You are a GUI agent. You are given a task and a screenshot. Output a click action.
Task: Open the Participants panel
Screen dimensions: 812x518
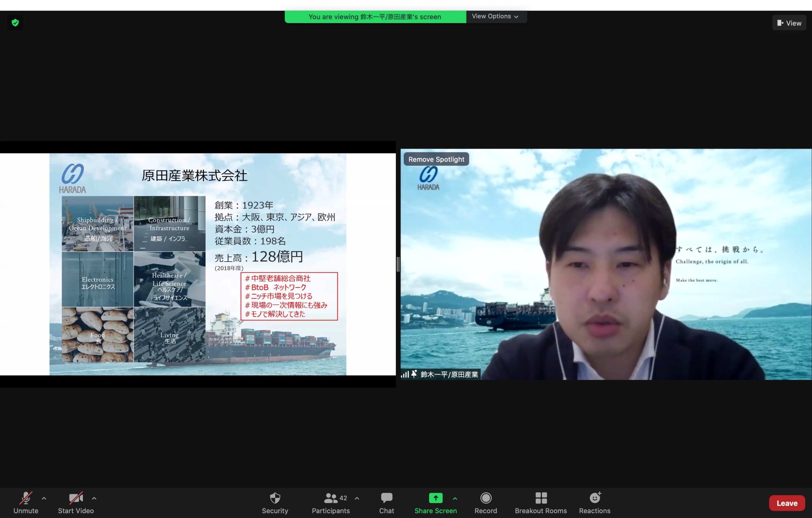click(x=331, y=502)
